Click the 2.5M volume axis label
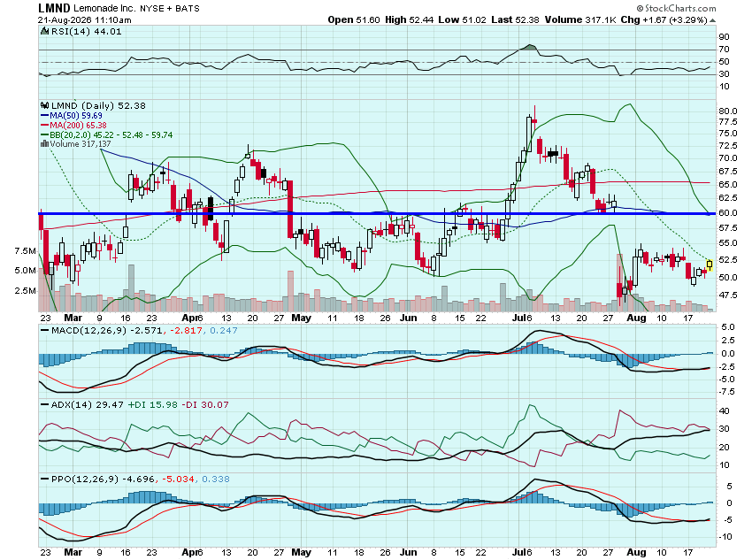Viewport: 752px width, 560px height. coord(25,290)
